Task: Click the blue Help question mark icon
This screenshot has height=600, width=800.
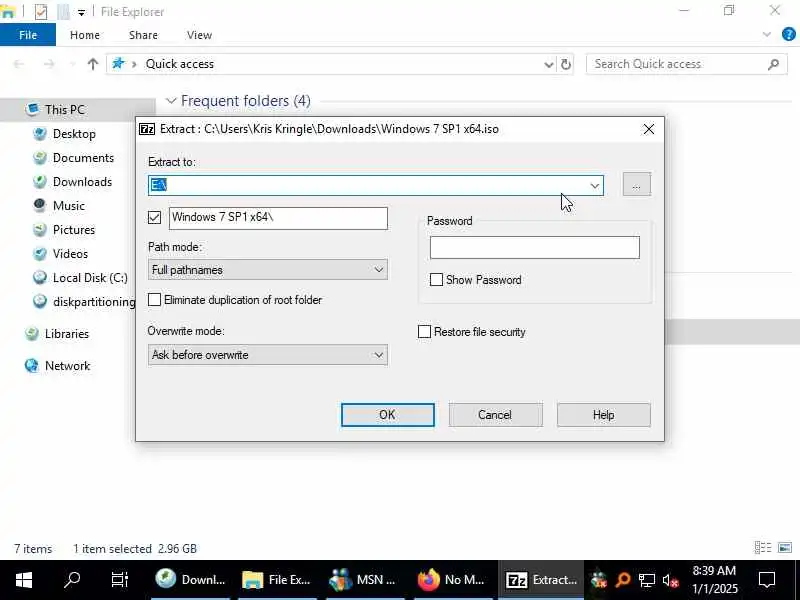Action: point(788,35)
